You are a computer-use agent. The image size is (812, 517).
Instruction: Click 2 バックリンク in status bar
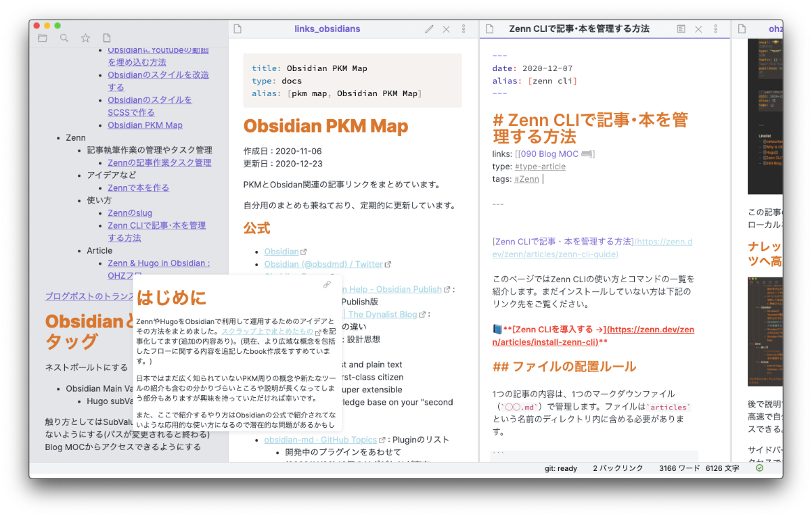[618, 468]
